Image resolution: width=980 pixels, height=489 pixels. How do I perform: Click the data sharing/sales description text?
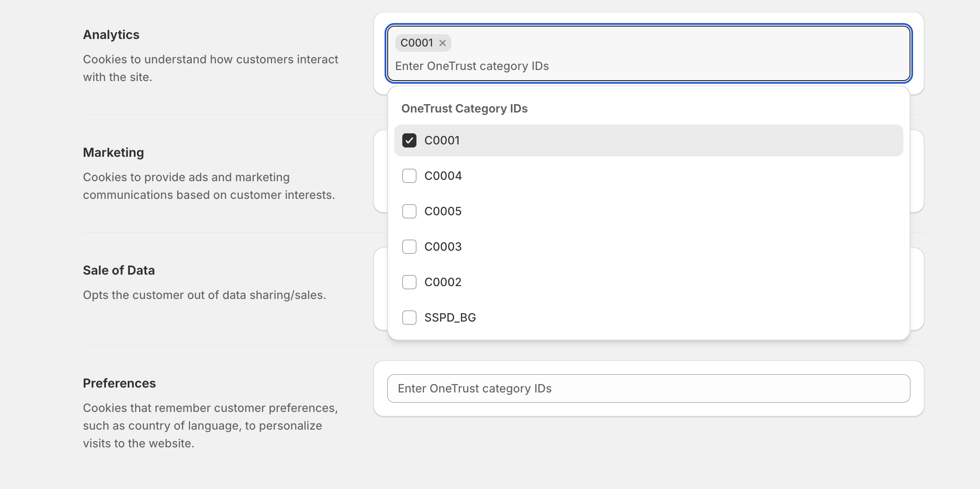204,295
